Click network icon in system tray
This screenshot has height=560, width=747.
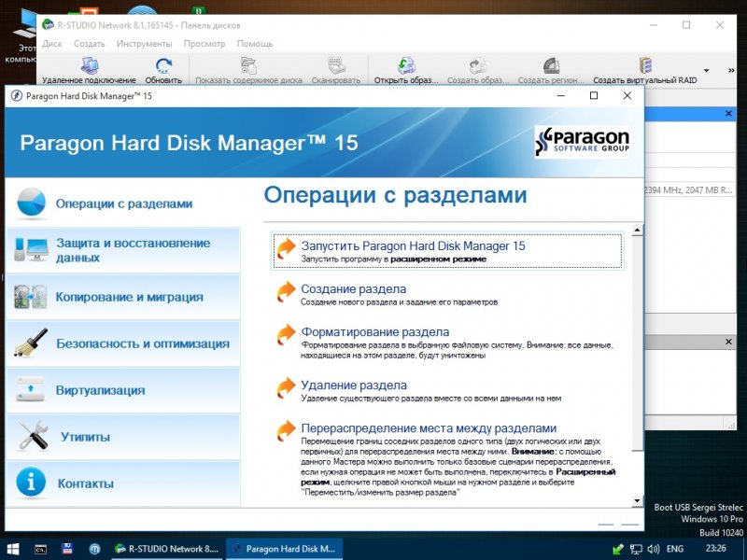tap(636, 549)
